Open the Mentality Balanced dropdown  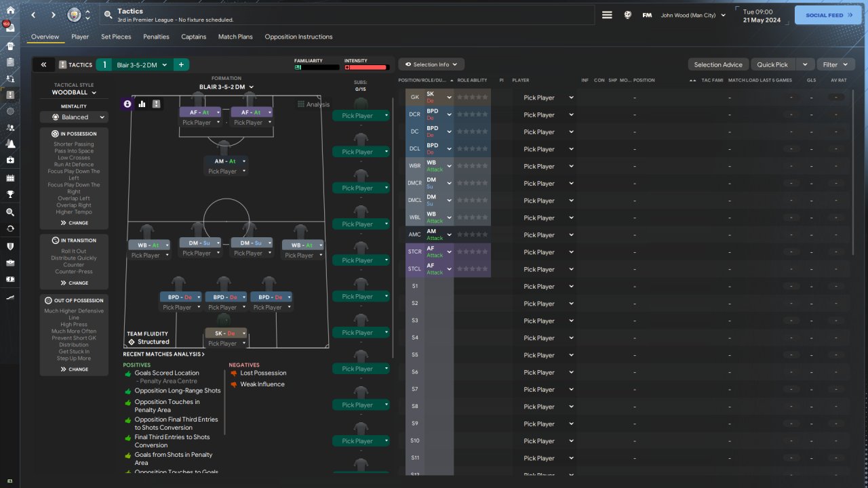coord(74,117)
